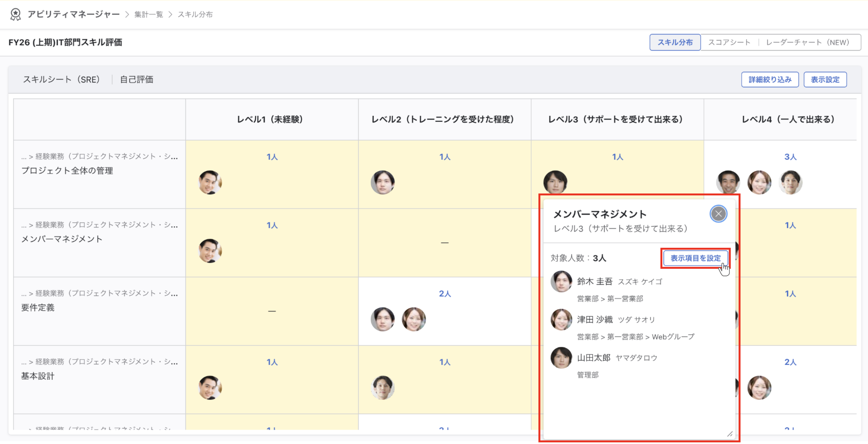Click third avatar in プロジェクト全体の管理 level 4
Viewport: 868px width, 444px height.
pyautogui.click(x=790, y=182)
